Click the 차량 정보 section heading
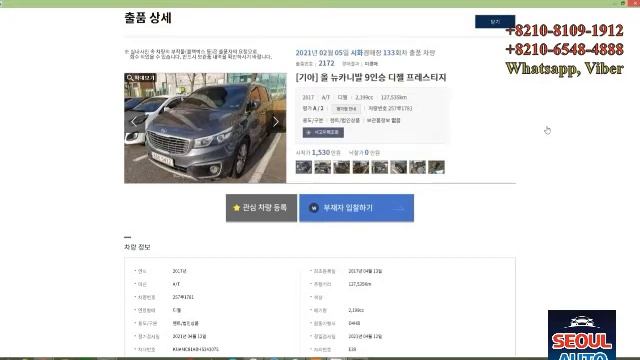The height and width of the screenshot is (360, 640). [x=137, y=247]
